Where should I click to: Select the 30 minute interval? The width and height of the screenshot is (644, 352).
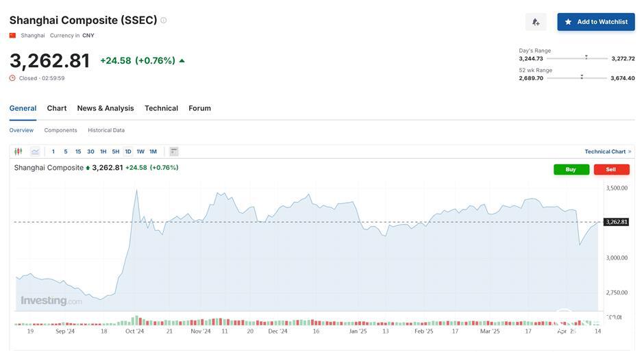[x=90, y=151]
